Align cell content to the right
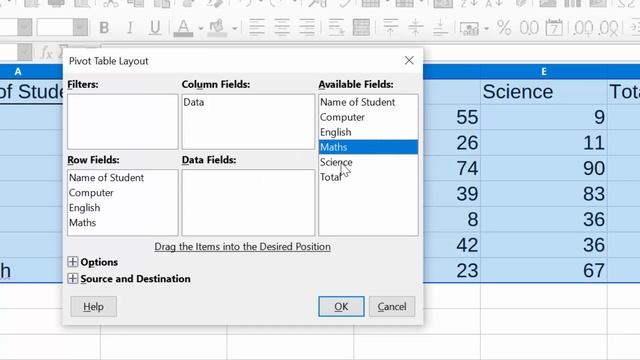The width and height of the screenshot is (640, 360). click(x=307, y=27)
